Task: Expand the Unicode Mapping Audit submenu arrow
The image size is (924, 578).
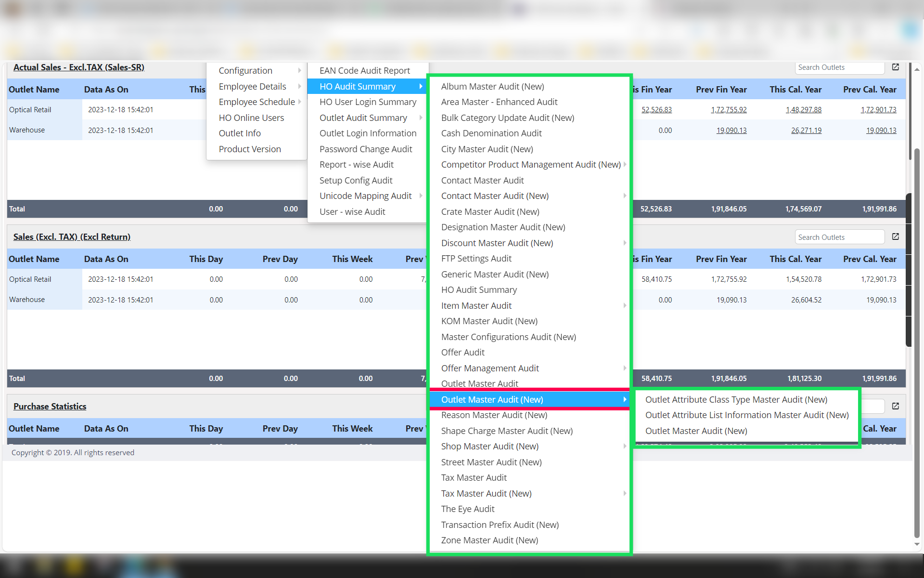Action: click(x=421, y=196)
